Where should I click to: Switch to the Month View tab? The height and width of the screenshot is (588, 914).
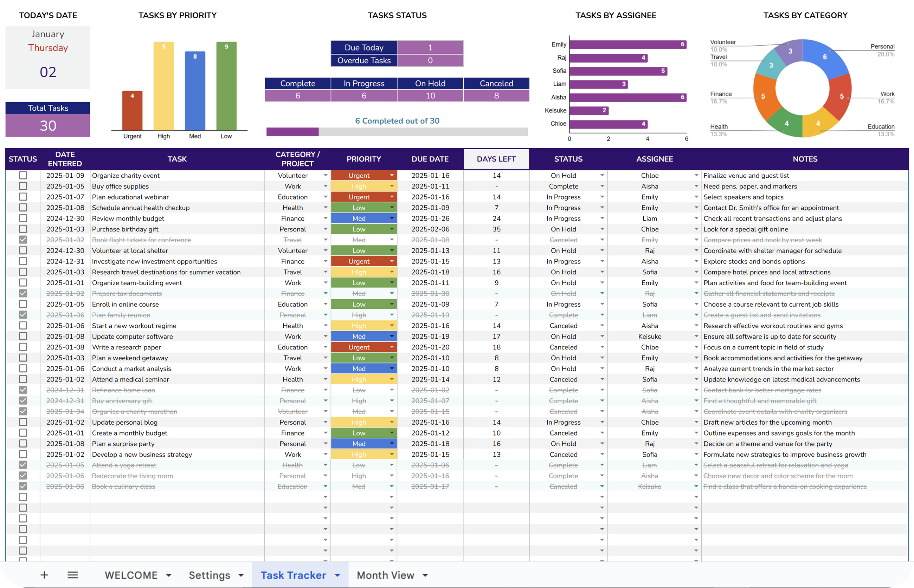point(385,575)
